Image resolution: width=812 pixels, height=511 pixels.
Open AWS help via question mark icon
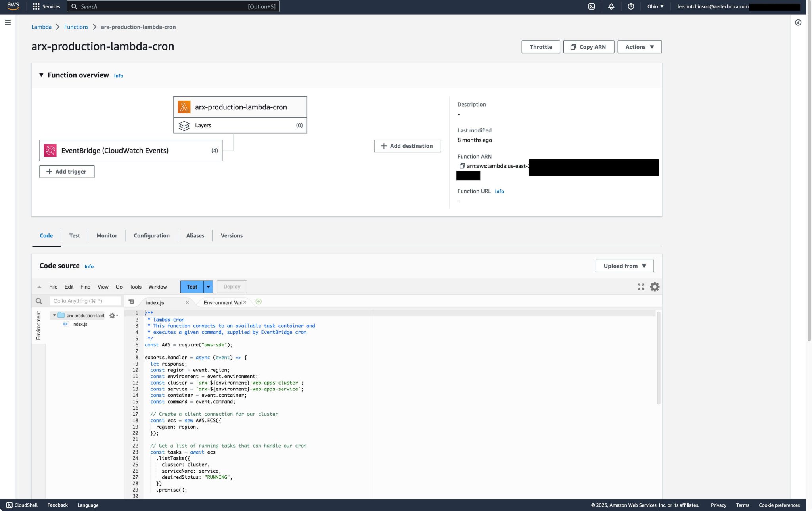click(x=630, y=6)
